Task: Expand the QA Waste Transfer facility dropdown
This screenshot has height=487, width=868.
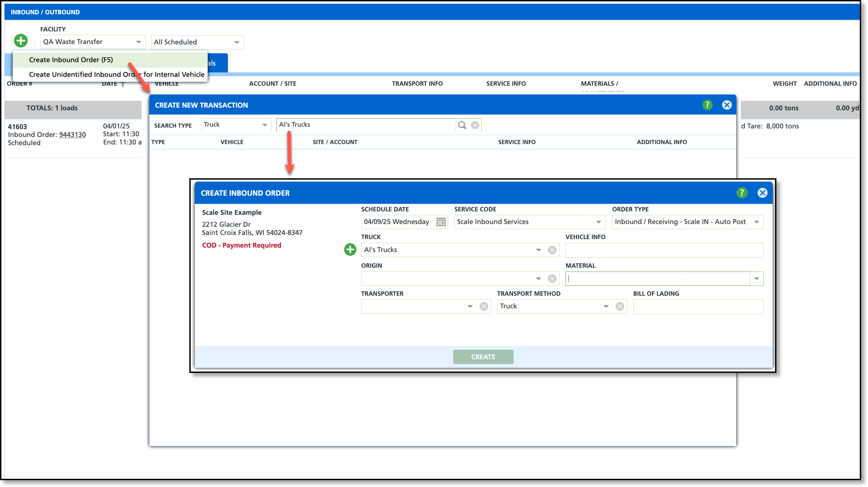Action: click(x=138, y=42)
